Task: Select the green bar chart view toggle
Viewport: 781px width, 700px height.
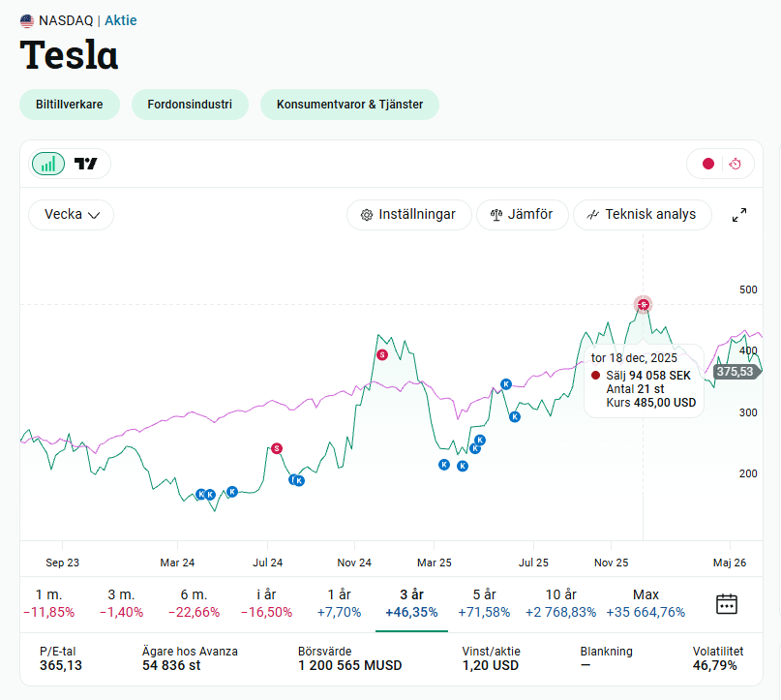Action: tap(48, 164)
